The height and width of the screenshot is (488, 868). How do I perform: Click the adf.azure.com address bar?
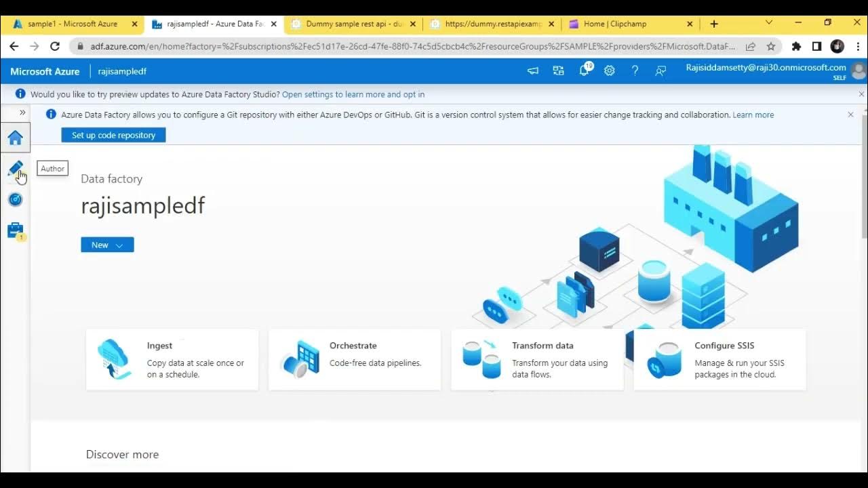[x=412, y=47]
